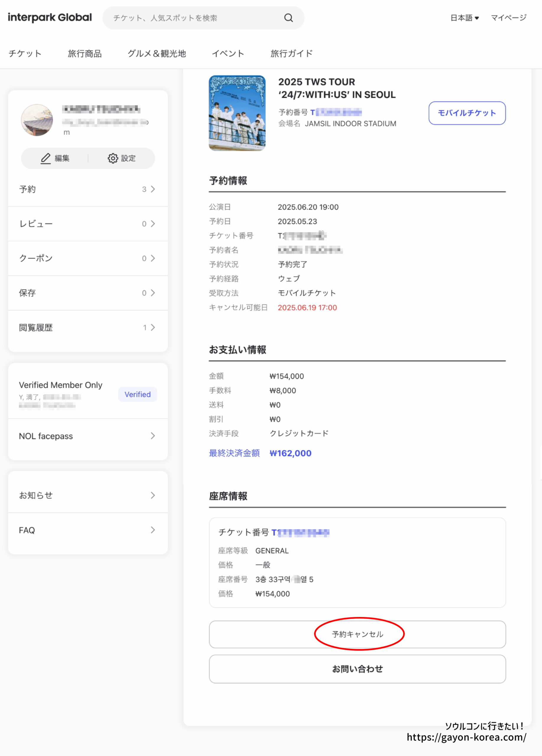Viewport: 542px width, 756px height.
Task: Expand the クーポン row chevron
Action: [x=153, y=258]
